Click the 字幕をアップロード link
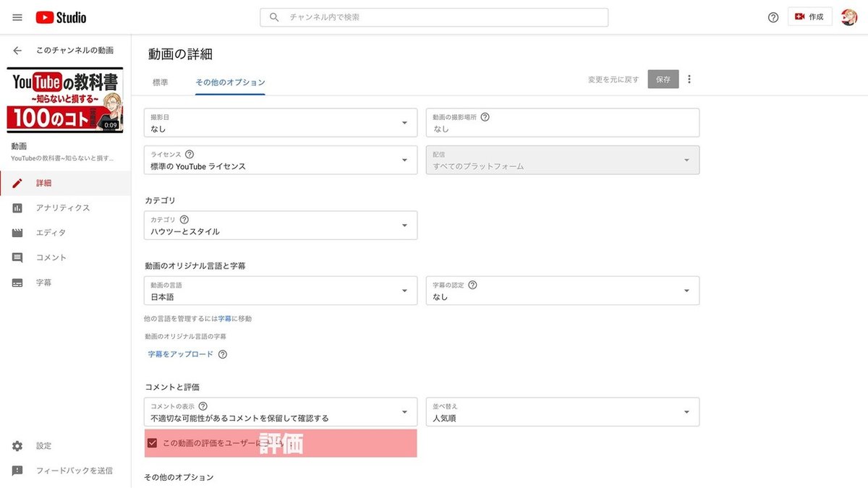The width and height of the screenshot is (868, 488). 181,354
